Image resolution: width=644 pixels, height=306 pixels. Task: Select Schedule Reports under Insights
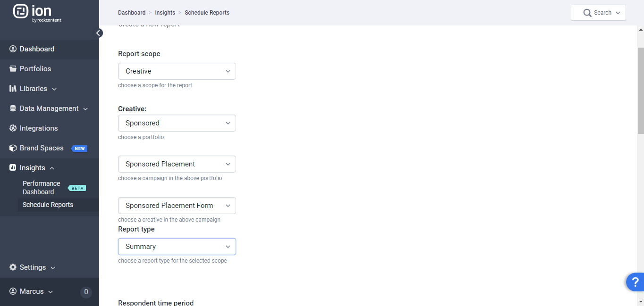48,205
